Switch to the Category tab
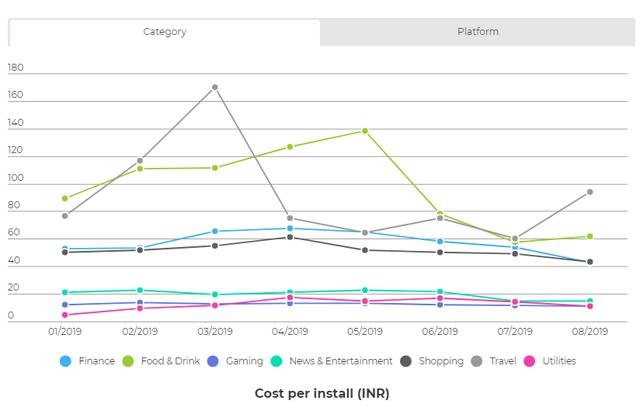Image resolution: width=640 pixels, height=411 pixels. tap(164, 32)
